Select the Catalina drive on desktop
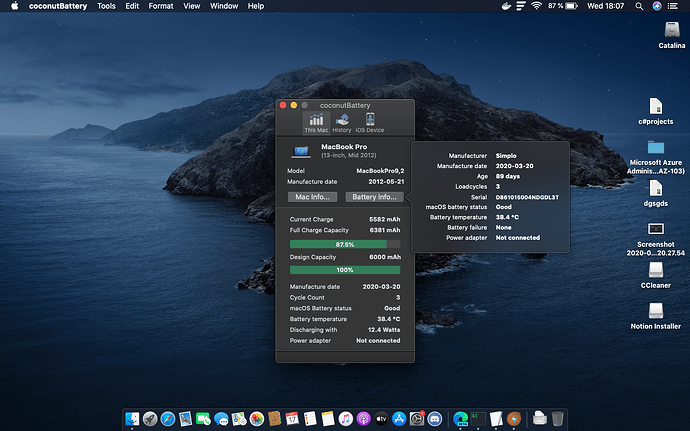 (672, 35)
